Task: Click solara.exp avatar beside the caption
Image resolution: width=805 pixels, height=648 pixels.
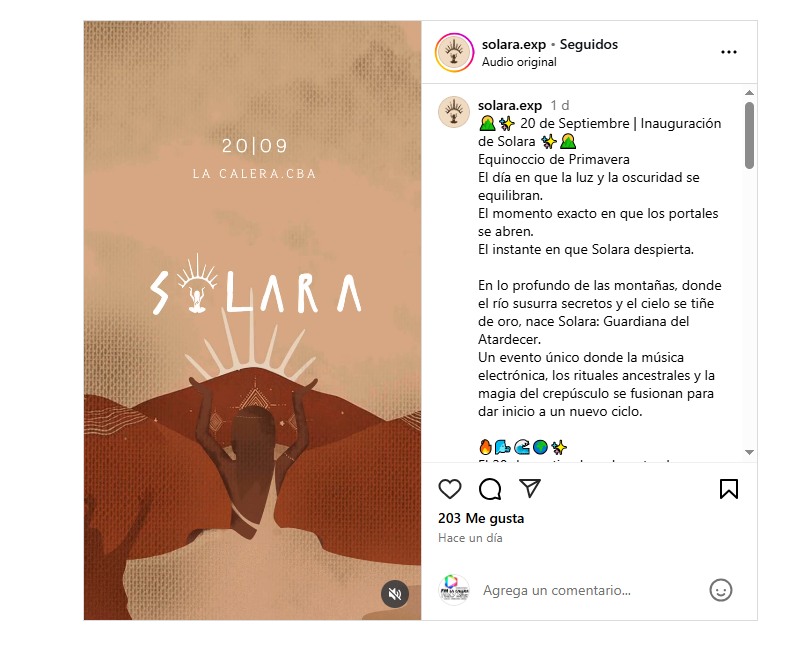Action: [x=454, y=112]
